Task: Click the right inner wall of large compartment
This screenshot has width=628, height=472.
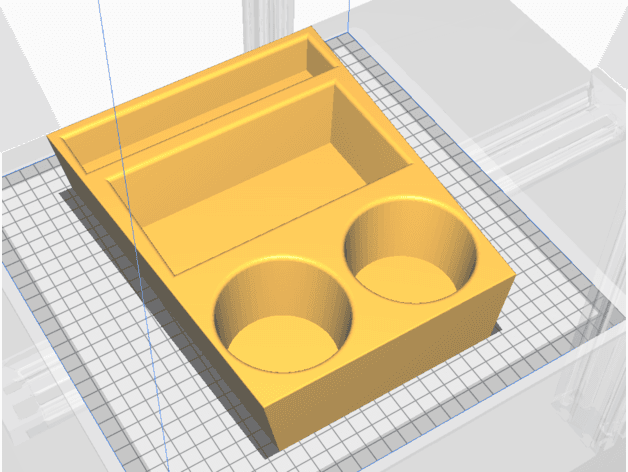Action: point(366,134)
